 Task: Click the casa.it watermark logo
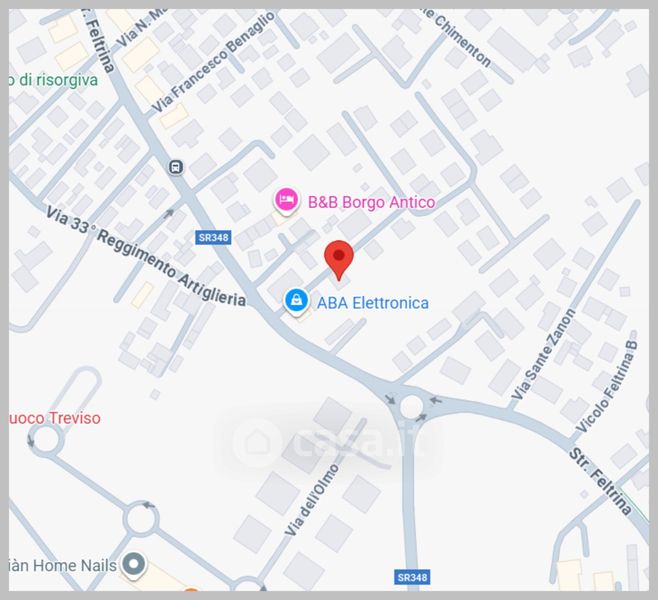[329, 441]
